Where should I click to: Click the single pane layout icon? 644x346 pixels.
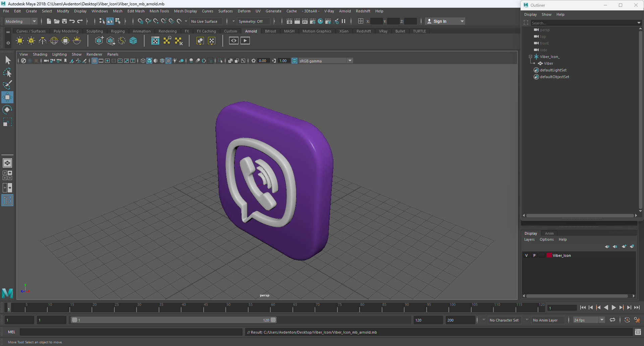(7, 163)
